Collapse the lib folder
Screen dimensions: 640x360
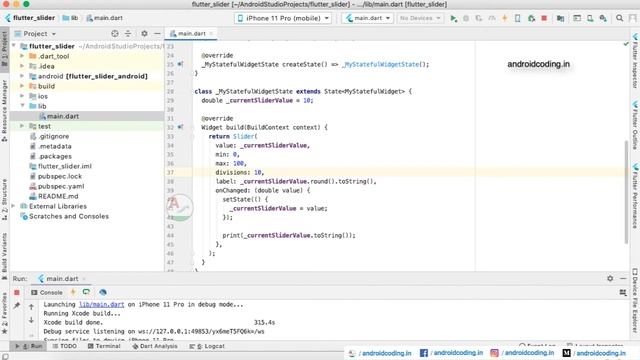22,106
